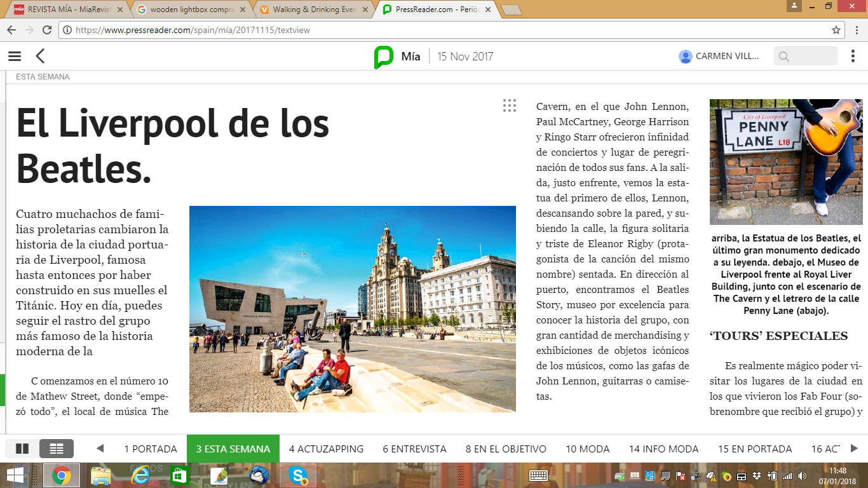Viewport: 868px width, 488px height.
Task: Open the El Liverpool de los Beatles headline
Action: pyautogui.click(x=173, y=146)
